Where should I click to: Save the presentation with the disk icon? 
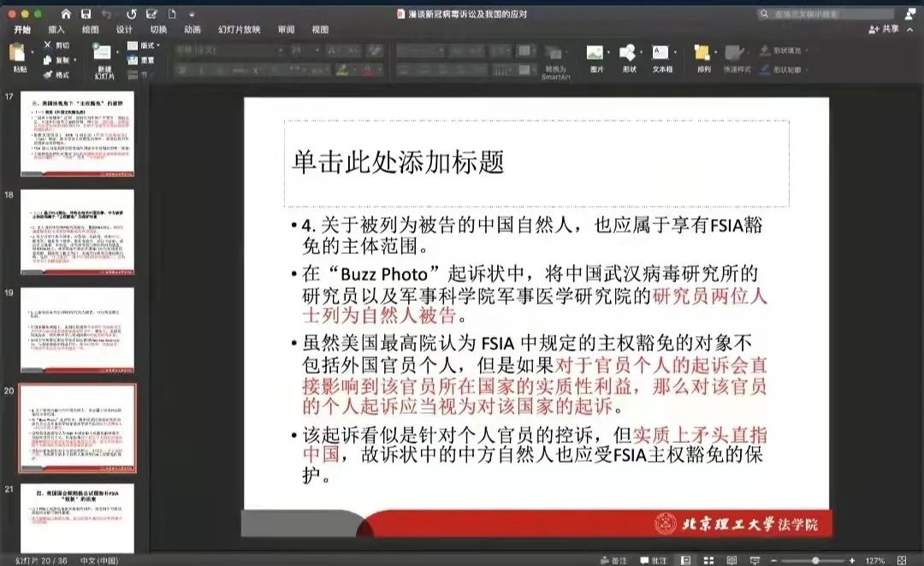click(86, 14)
